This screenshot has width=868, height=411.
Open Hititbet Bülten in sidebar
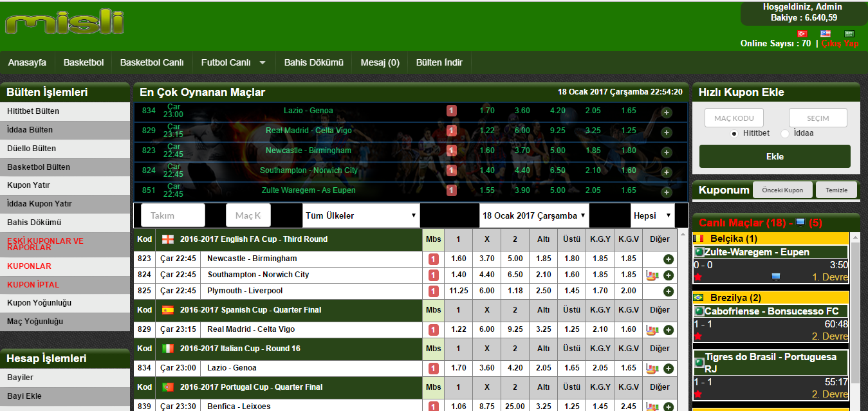65,111
